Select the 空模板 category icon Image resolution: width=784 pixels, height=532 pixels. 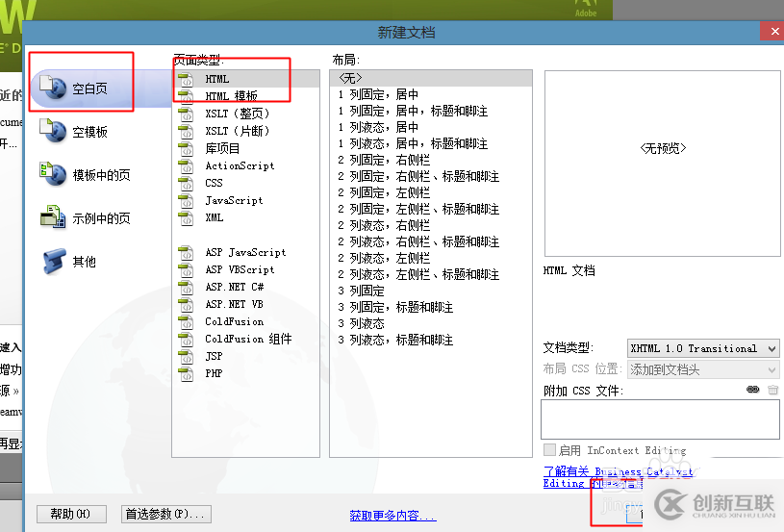[x=53, y=131]
